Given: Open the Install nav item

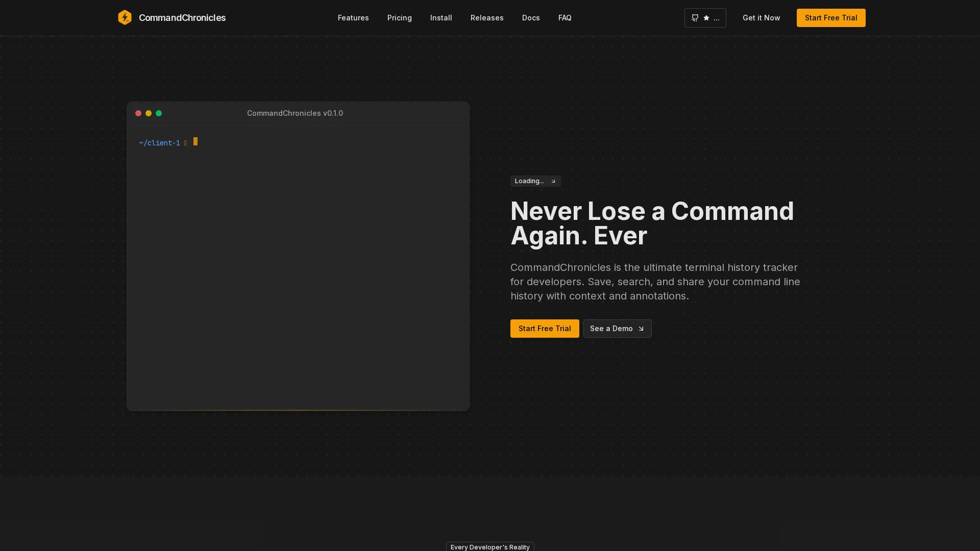Looking at the screenshot, I should [x=441, y=18].
